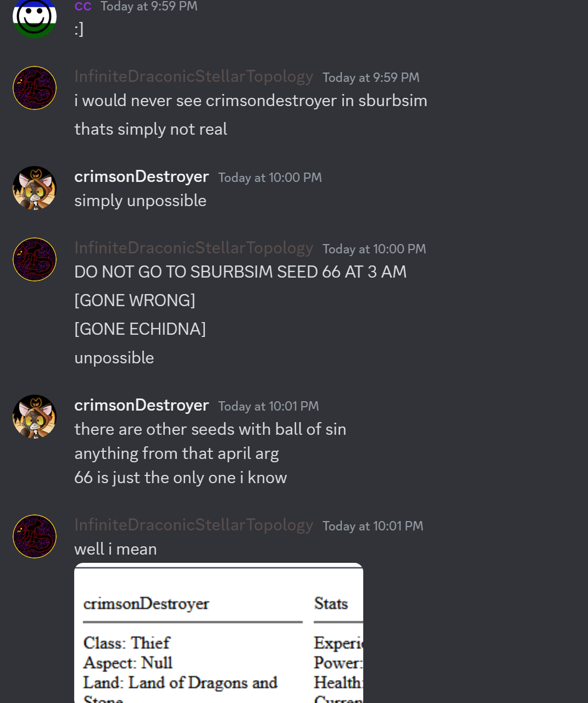Click the 'Today at 10:01 PM' timestamp after crimsonDestroyer
Viewport: 588px width, 703px height.
point(268,406)
